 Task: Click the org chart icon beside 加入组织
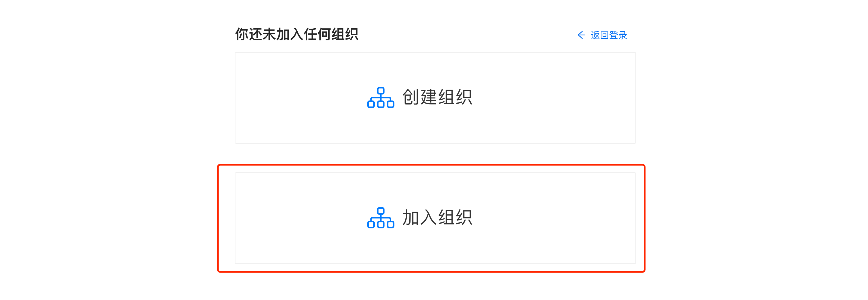tap(380, 218)
